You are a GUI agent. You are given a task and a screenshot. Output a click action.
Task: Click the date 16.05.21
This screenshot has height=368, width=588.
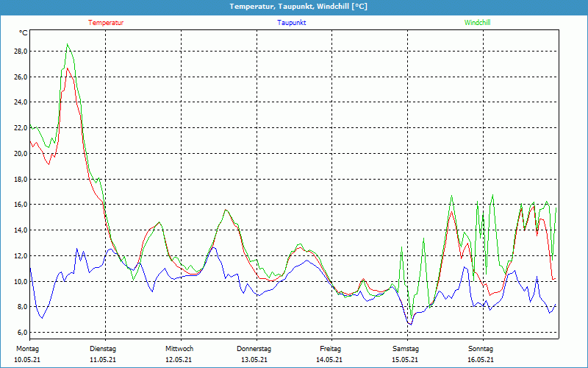(x=481, y=360)
